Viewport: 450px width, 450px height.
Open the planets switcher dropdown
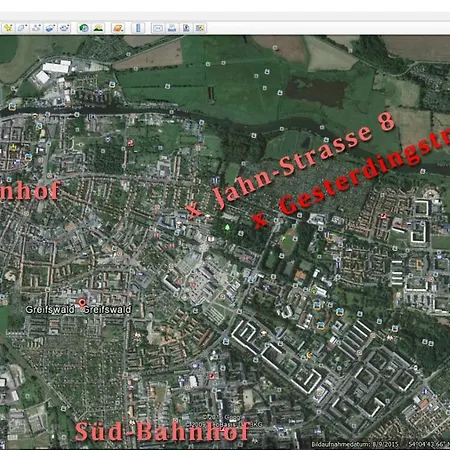(x=118, y=28)
